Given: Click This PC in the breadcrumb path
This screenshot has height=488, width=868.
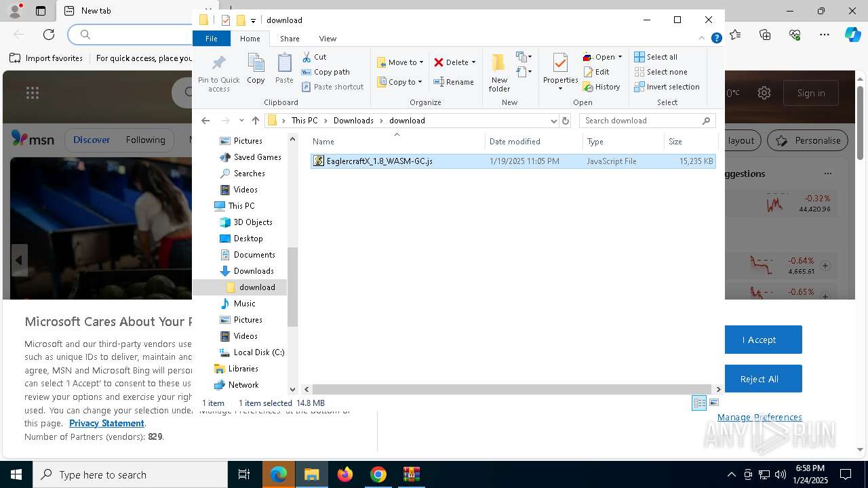Looking at the screenshot, I should click(x=304, y=121).
